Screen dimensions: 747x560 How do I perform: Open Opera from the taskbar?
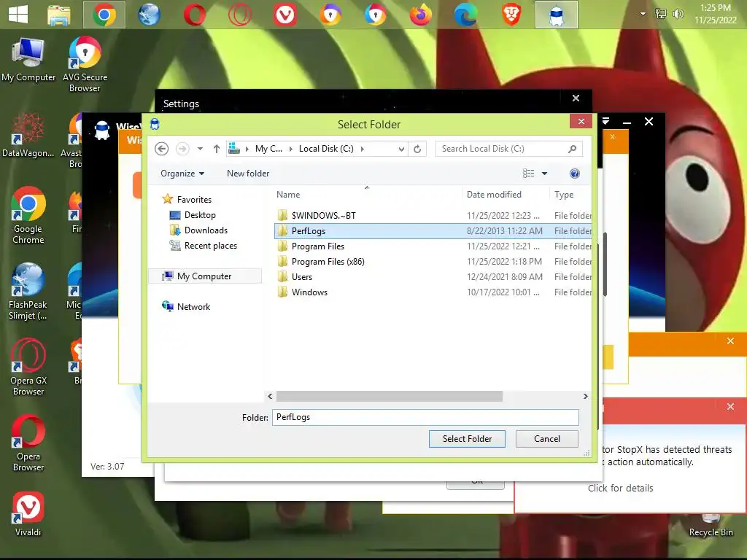pyautogui.click(x=194, y=15)
